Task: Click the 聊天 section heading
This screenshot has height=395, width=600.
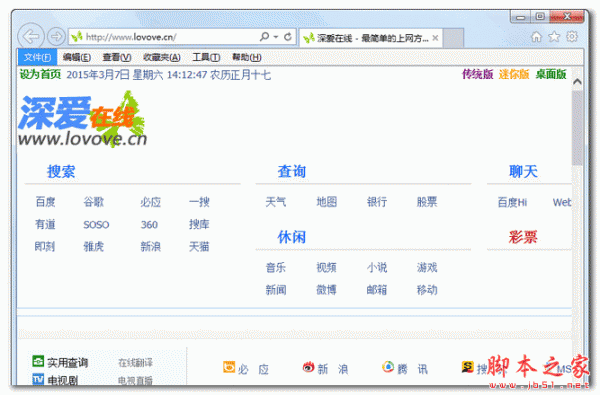Action: click(x=523, y=171)
